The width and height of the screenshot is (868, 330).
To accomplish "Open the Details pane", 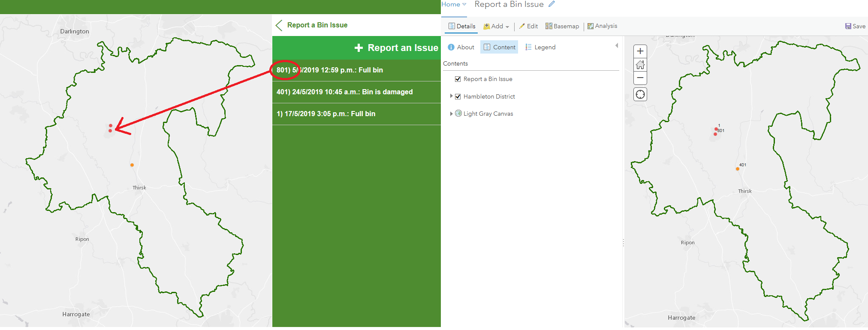I will coord(462,26).
